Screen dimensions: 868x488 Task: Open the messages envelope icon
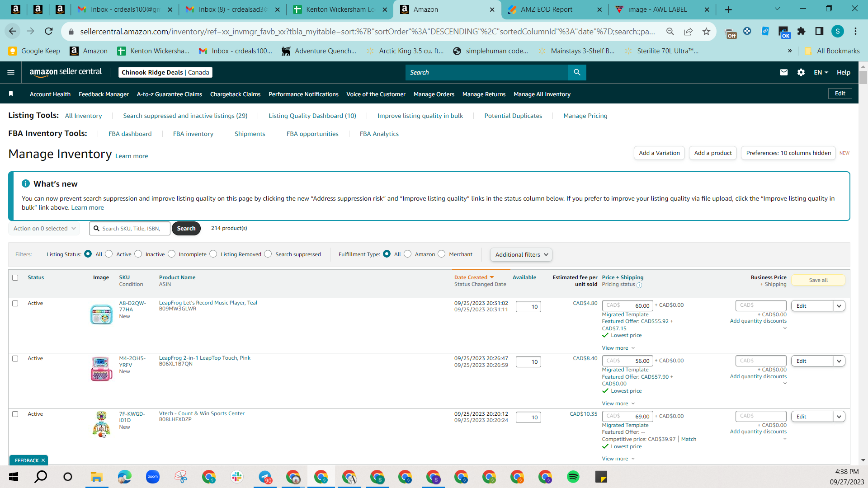pos(784,72)
